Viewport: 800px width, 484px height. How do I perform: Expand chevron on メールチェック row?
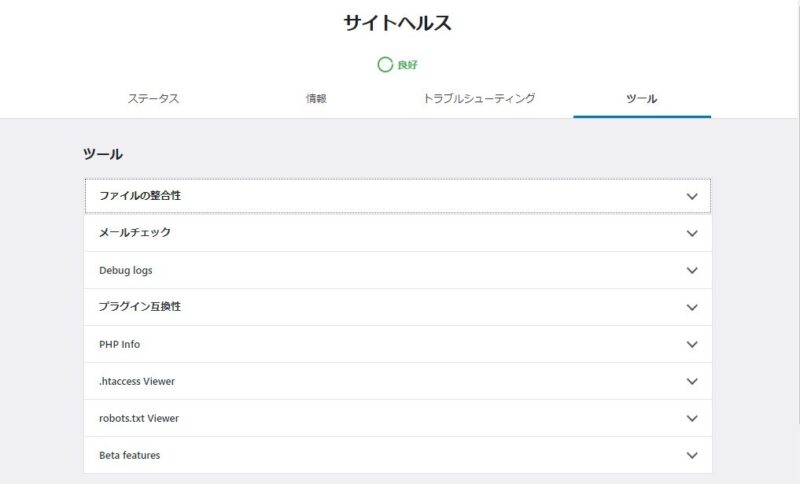692,234
